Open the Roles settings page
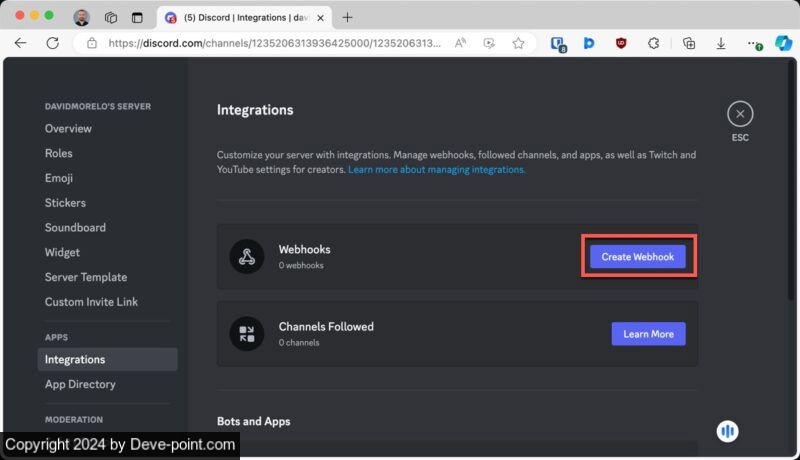 pos(59,153)
